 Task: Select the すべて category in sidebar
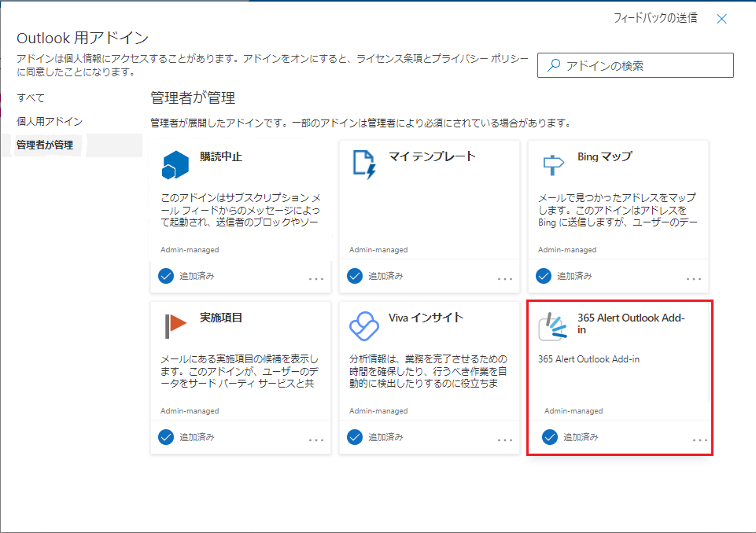pos(31,98)
